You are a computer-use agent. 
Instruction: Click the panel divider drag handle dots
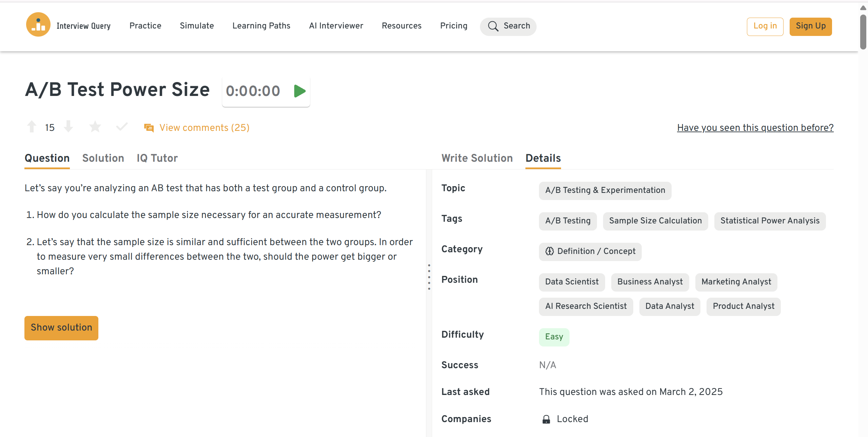pyautogui.click(x=429, y=277)
